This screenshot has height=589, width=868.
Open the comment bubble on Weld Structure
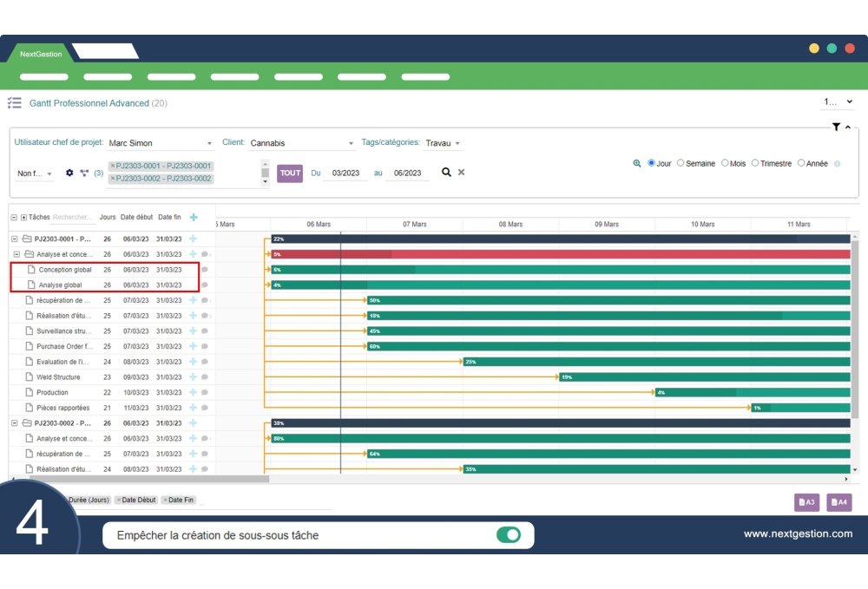205,376
